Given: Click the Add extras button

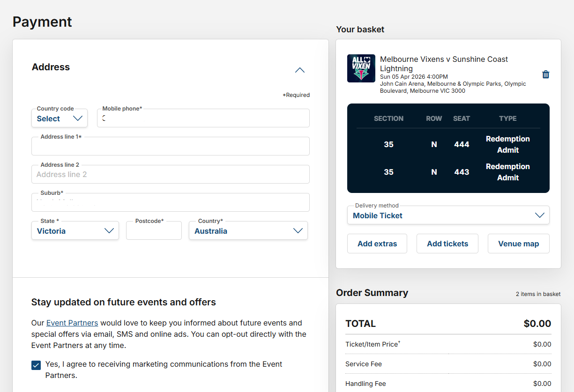Looking at the screenshot, I should (x=377, y=244).
